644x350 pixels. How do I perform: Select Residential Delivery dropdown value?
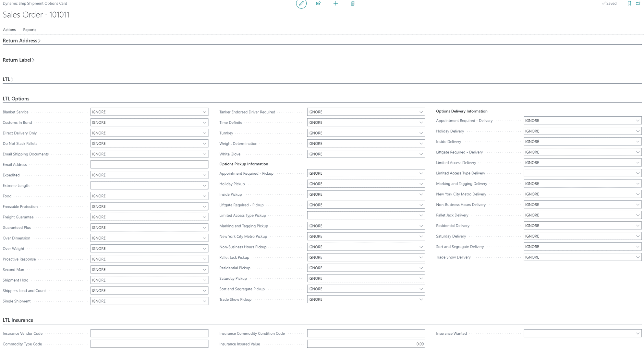[582, 226]
